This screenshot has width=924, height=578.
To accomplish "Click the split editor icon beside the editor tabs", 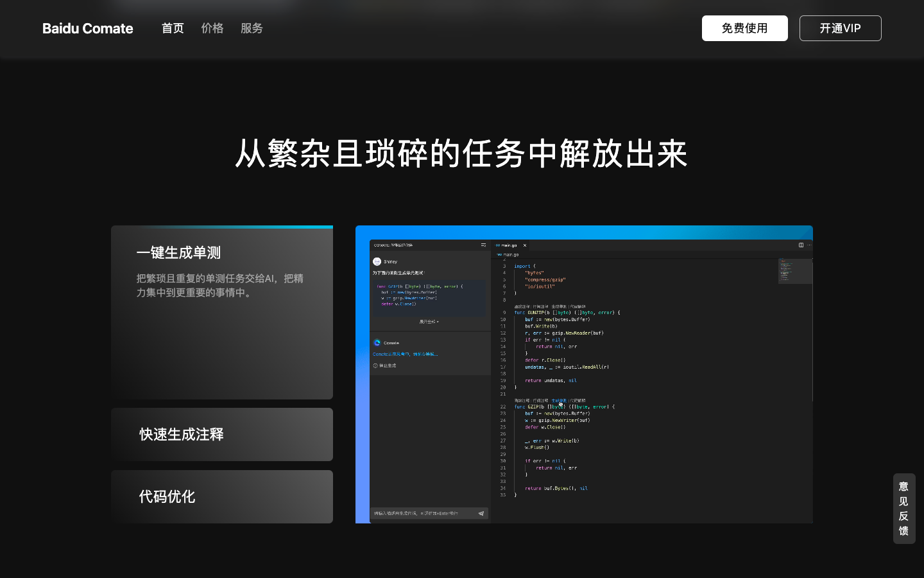I will tap(800, 245).
